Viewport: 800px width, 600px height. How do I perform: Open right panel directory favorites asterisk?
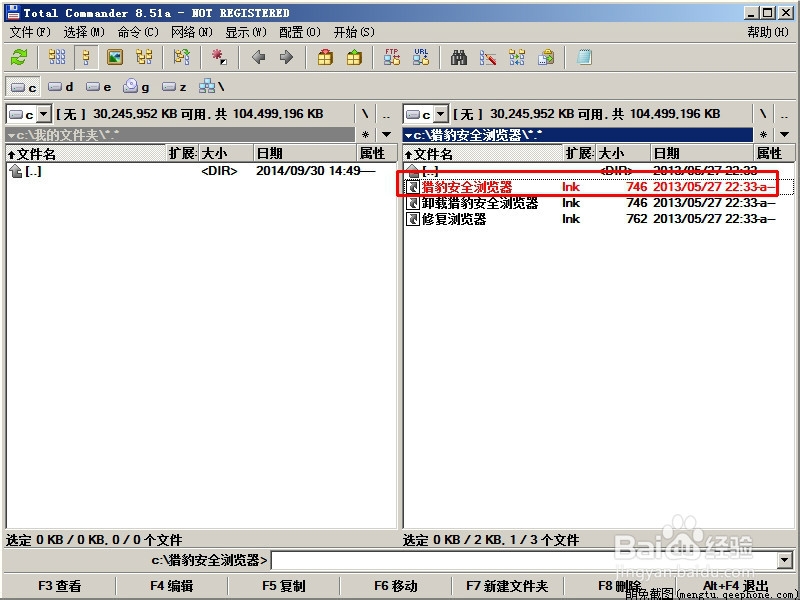point(763,135)
